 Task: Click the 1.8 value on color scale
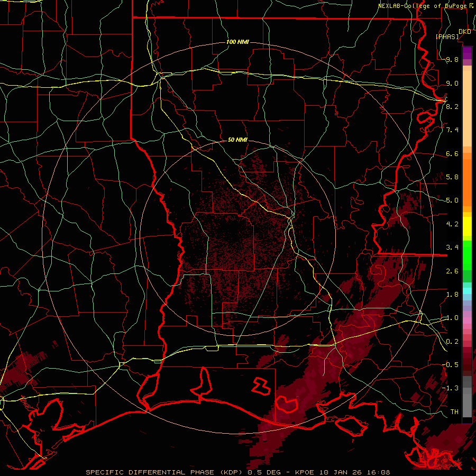[452, 295]
